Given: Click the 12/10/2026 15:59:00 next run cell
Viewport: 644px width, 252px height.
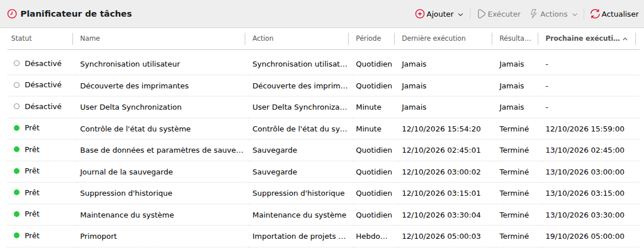Looking at the screenshot, I should coord(585,129).
